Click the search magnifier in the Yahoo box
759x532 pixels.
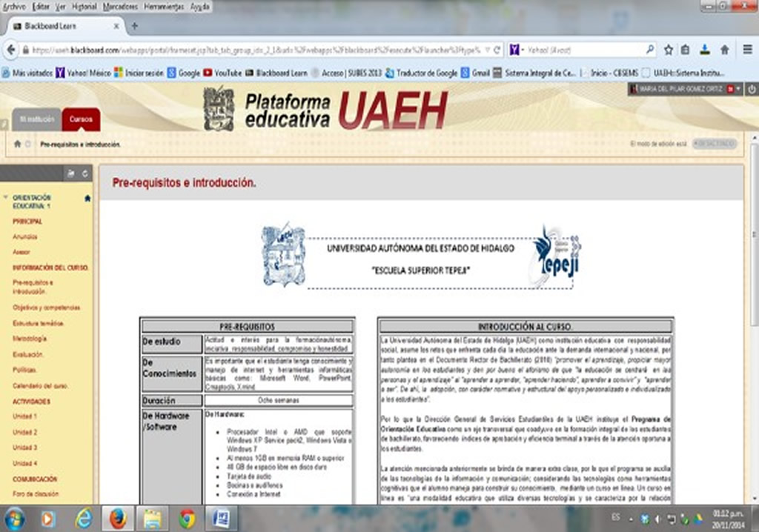[649, 50]
